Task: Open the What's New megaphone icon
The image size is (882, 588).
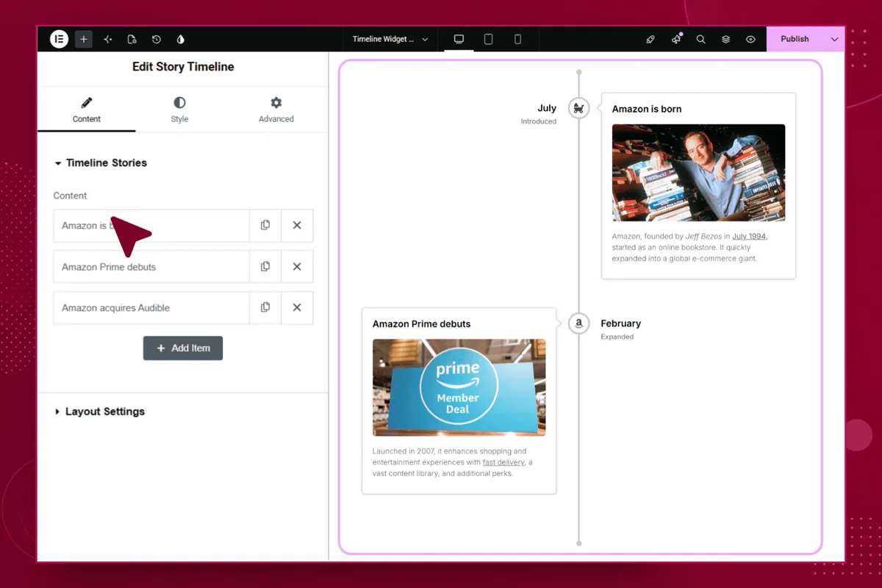Action: [x=676, y=39]
